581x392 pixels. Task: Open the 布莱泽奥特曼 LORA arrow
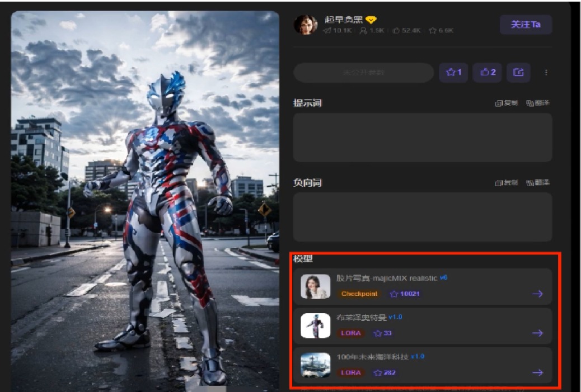[538, 333]
